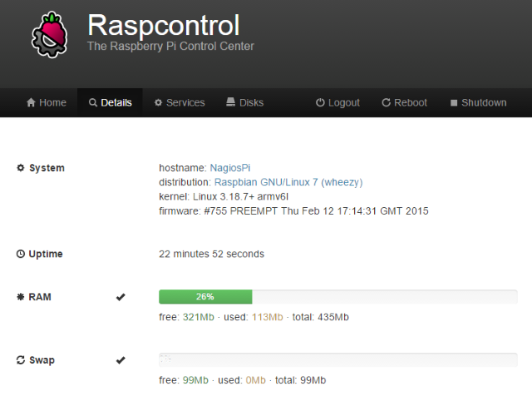This screenshot has height=406, width=532.
Task: Click the Swap total 99Mb text
Action: [301, 380]
